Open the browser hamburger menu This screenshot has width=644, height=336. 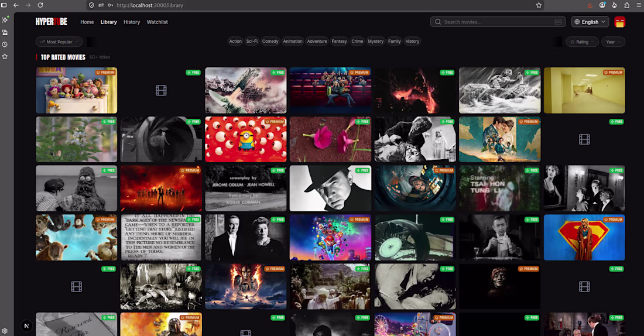pyautogui.click(x=639, y=5)
